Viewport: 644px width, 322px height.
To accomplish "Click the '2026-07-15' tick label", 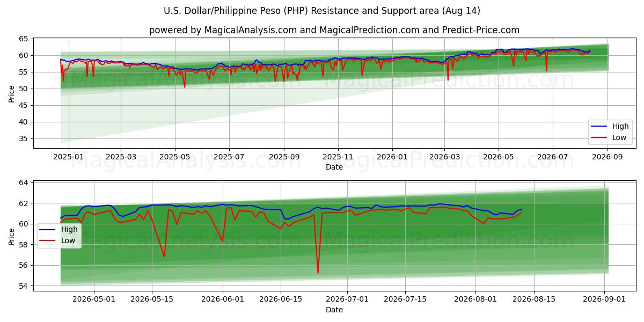I will 406,299.
